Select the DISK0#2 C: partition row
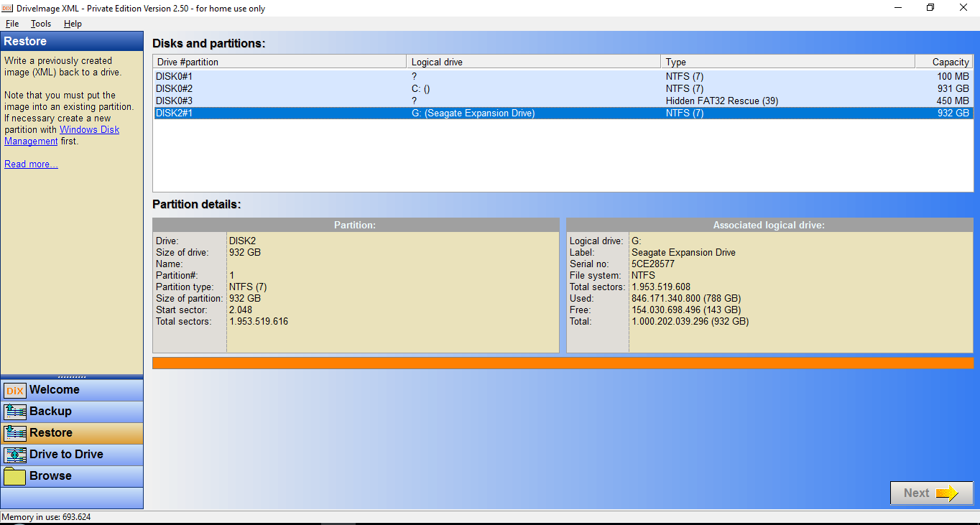Viewport: 980px width, 525px height. (x=563, y=88)
